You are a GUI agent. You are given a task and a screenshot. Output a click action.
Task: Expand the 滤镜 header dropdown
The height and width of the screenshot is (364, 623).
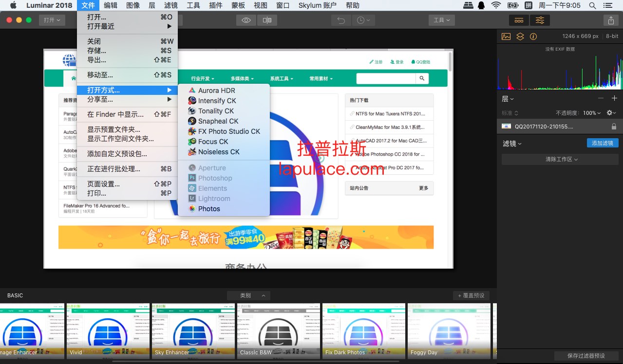512,144
